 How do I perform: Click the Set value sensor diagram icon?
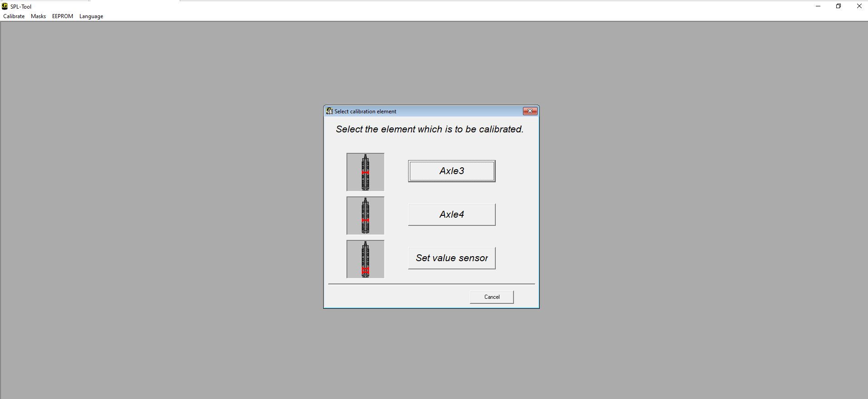pyautogui.click(x=365, y=259)
